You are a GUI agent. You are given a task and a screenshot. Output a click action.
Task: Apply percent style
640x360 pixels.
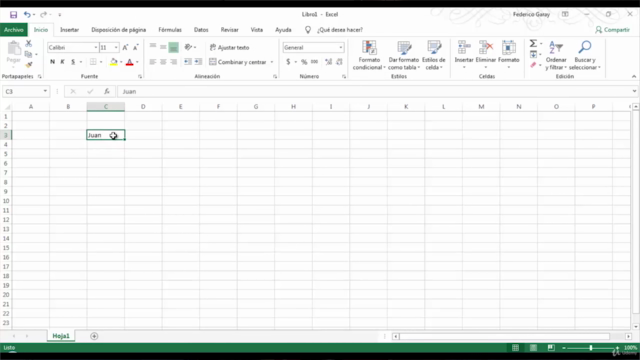pos(304,62)
